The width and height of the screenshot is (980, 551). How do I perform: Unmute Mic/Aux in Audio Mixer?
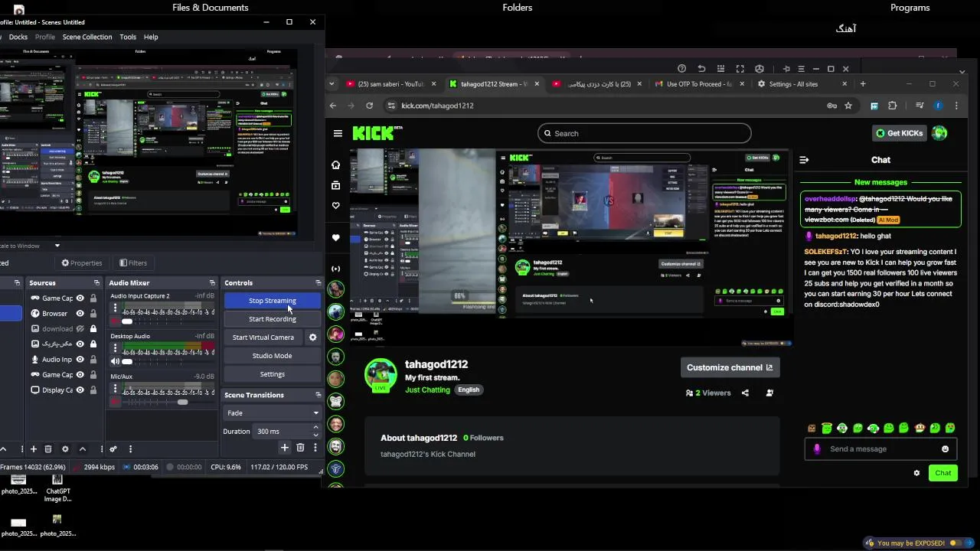pos(116,402)
